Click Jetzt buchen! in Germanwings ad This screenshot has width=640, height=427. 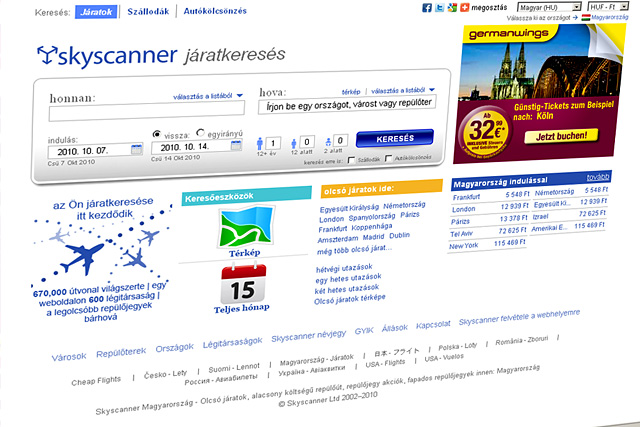[x=561, y=136]
